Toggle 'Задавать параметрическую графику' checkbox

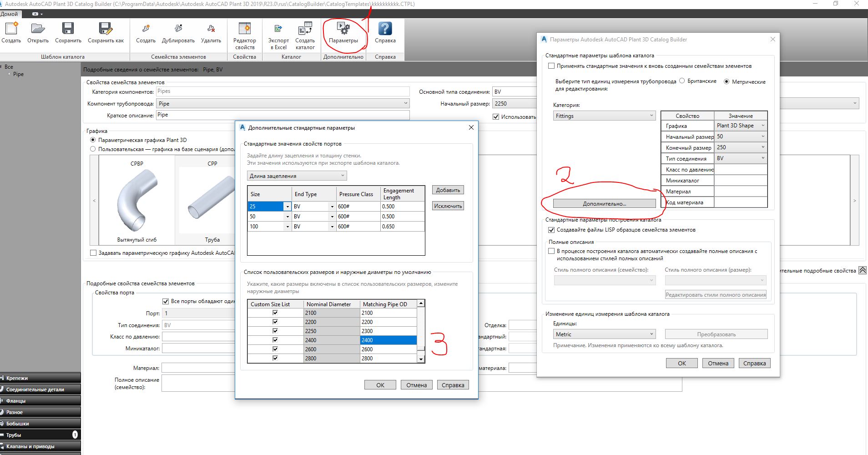tap(93, 253)
